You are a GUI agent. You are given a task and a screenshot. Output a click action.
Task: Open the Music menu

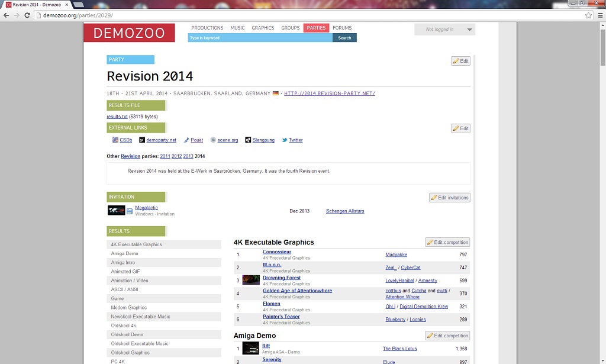click(x=237, y=28)
